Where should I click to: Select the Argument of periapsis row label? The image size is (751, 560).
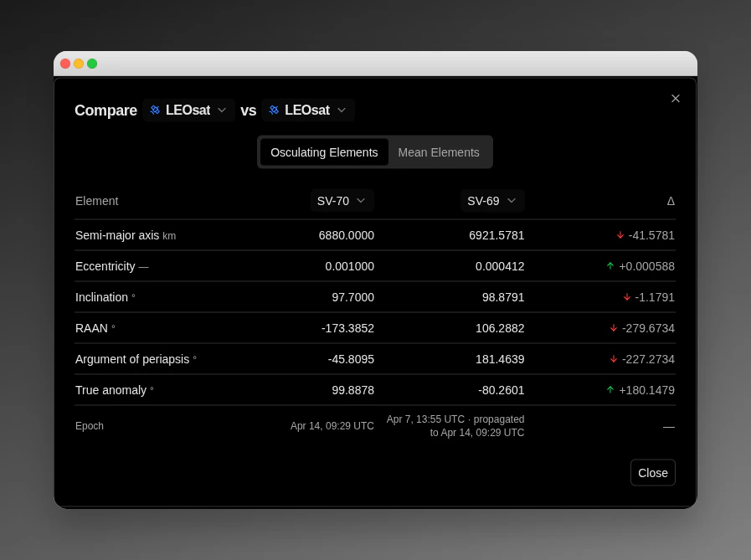[132, 359]
